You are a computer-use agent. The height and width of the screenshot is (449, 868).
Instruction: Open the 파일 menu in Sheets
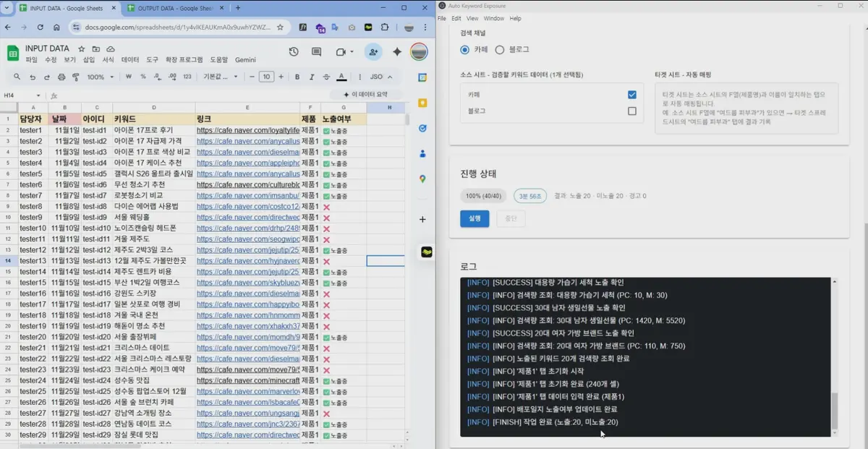(32, 60)
